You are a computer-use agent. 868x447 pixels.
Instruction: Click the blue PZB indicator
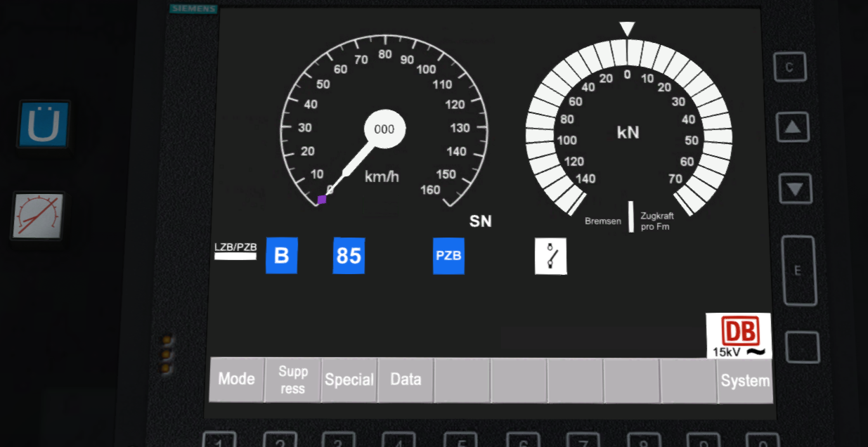pyautogui.click(x=448, y=255)
